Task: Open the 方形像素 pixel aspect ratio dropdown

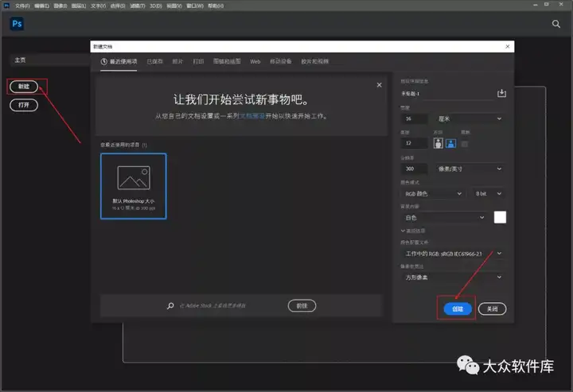Action: 452,278
